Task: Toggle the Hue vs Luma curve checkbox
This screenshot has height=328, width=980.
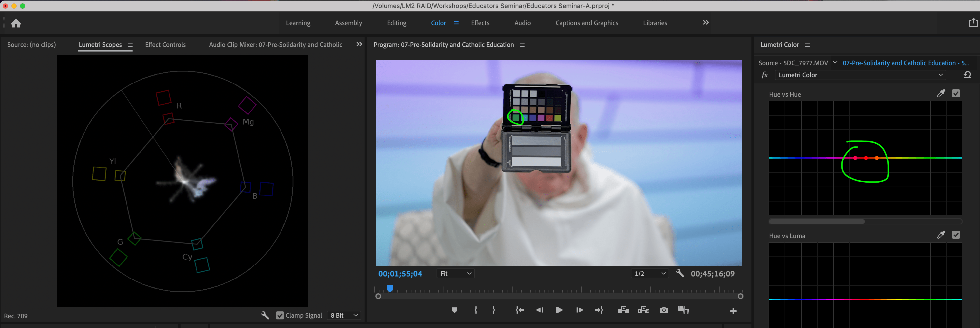Action: pyautogui.click(x=956, y=235)
